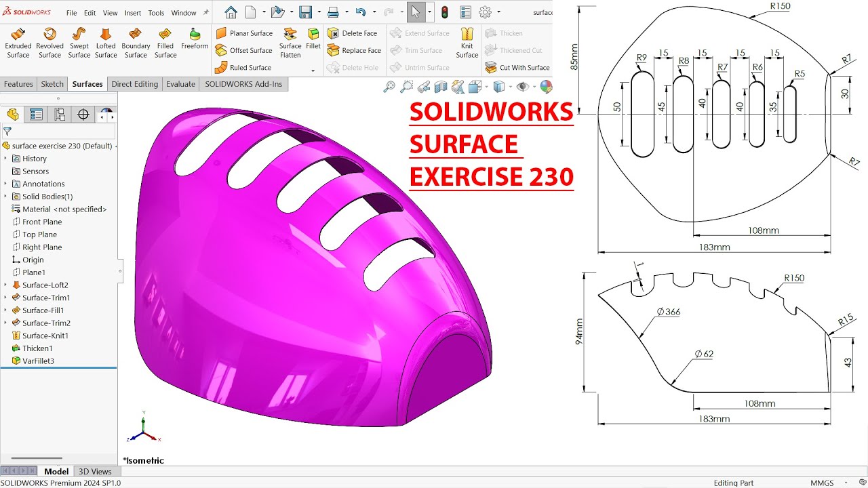
Task: Click the Delete Face command
Action: (x=352, y=33)
